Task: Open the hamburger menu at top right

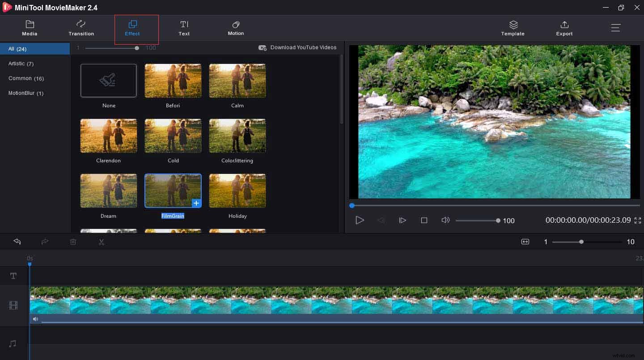Action: point(615,27)
